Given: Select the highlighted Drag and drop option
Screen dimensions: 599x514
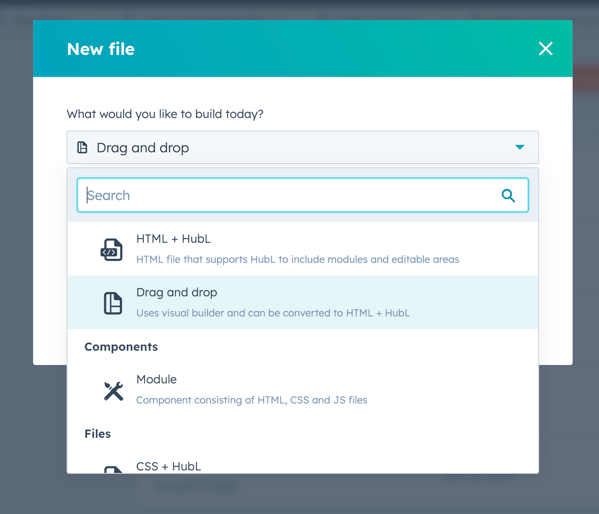Looking at the screenshot, I should tap(303, 302).
